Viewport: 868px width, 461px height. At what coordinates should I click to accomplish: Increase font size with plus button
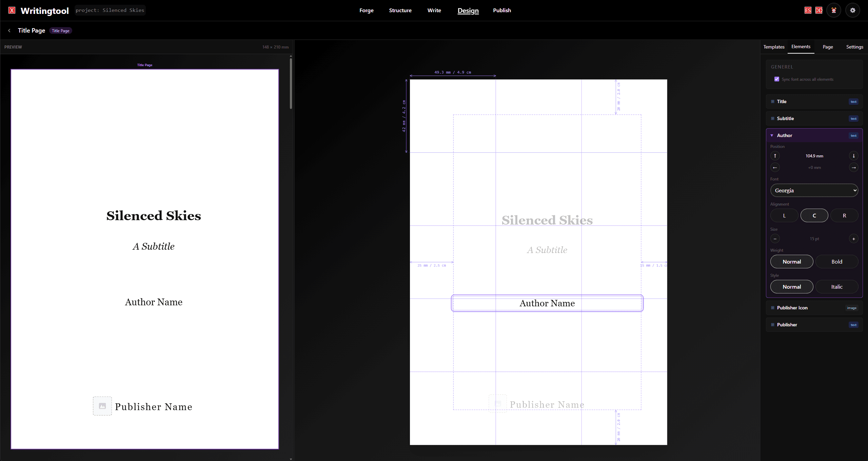[854, 239]
